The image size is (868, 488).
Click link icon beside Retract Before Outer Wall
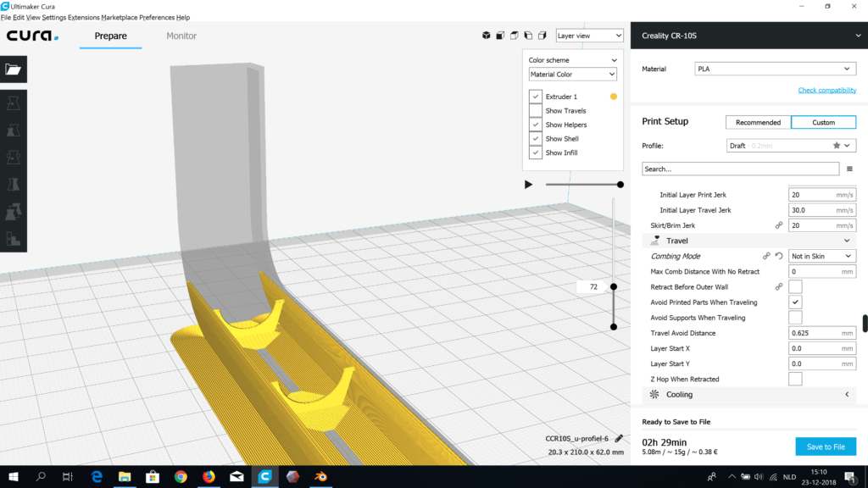[x=779, y=286]
